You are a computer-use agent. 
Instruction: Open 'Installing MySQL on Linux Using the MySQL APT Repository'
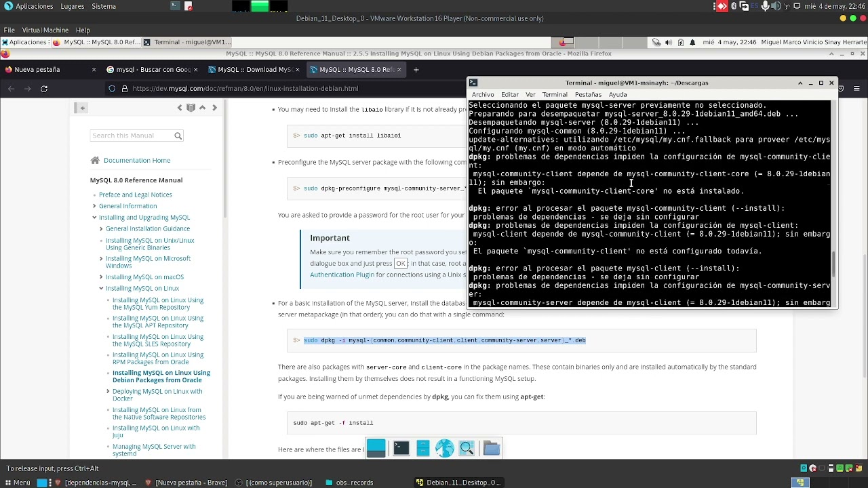pyautogui.click(x=157, y=322)
